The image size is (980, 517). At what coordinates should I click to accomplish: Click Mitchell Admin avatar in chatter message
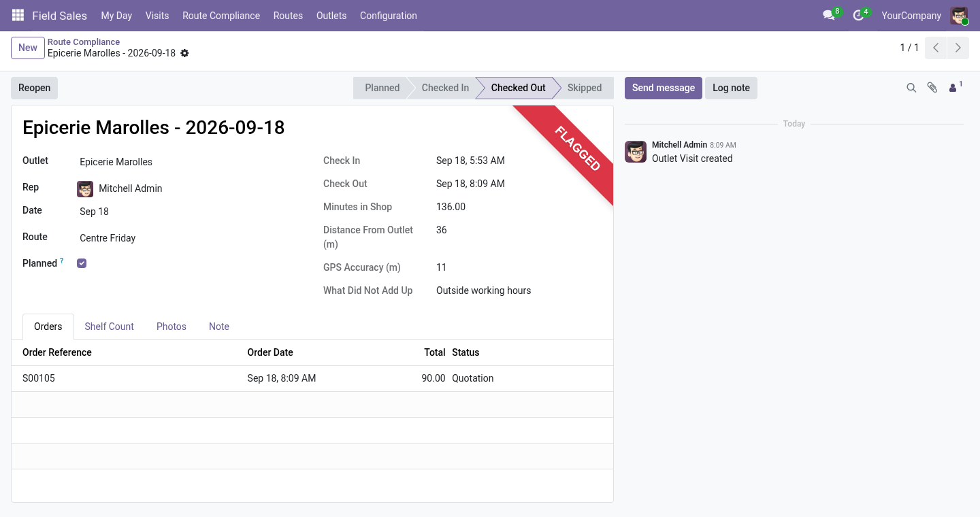click(x=636, y=152)
